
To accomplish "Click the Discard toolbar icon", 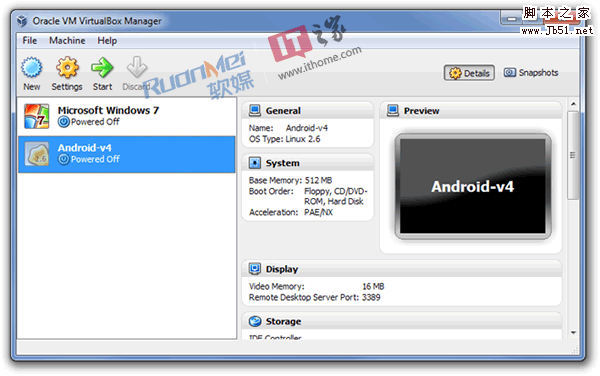I will [136, 67].
